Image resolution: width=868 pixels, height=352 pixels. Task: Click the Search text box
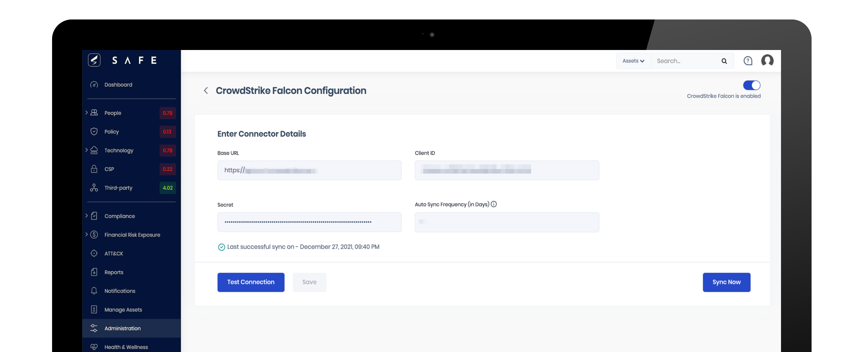coord(684,61)
